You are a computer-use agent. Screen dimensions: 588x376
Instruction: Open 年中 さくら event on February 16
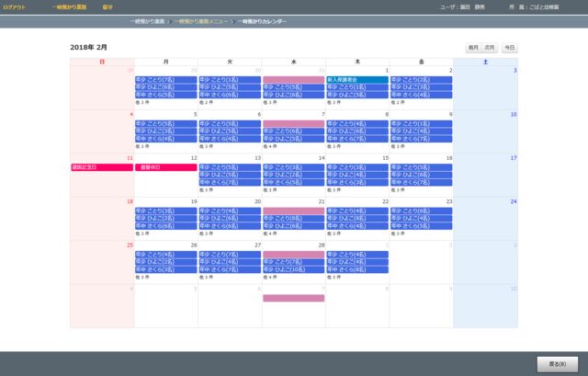(421, 182)
